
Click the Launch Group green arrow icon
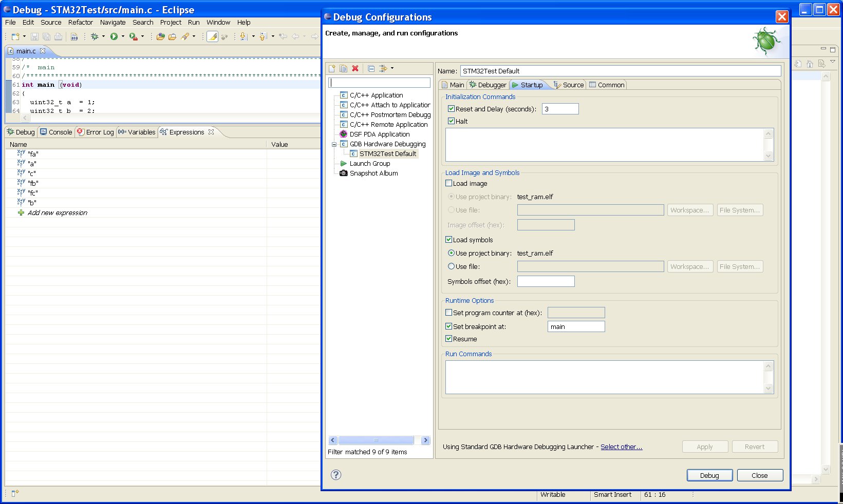point(344,163)
